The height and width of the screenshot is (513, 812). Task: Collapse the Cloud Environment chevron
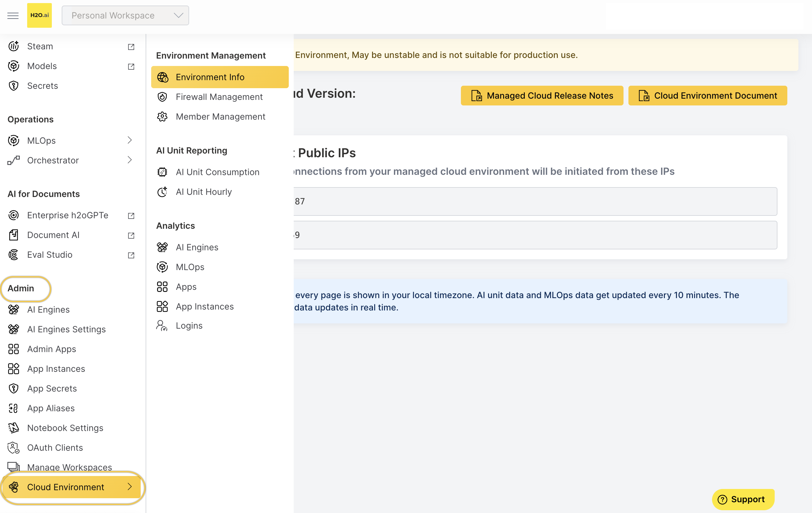click(130, 487)
